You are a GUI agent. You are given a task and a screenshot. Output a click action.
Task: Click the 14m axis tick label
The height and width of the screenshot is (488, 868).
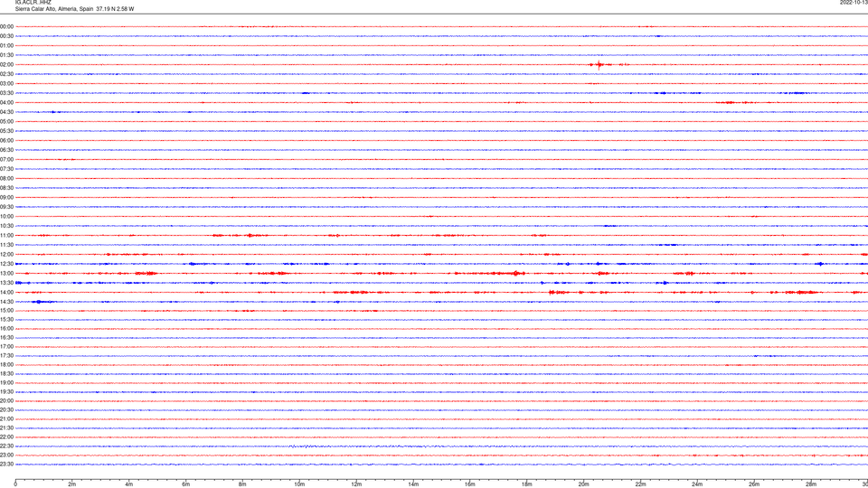[x=413, y=484]
